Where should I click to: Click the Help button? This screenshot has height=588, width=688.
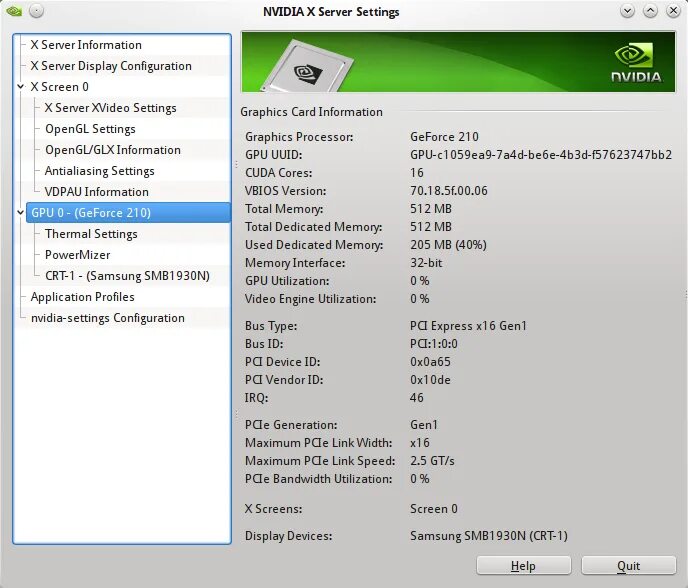(523, 566)
